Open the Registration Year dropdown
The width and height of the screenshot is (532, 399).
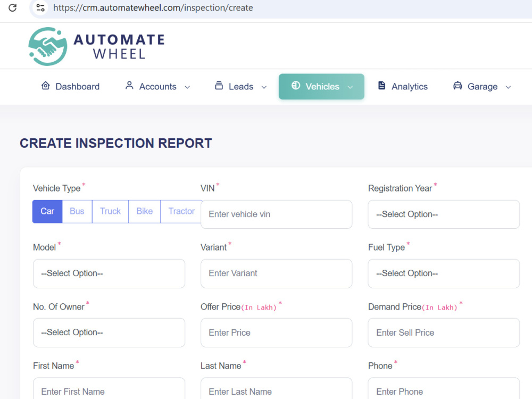point(444,214)
